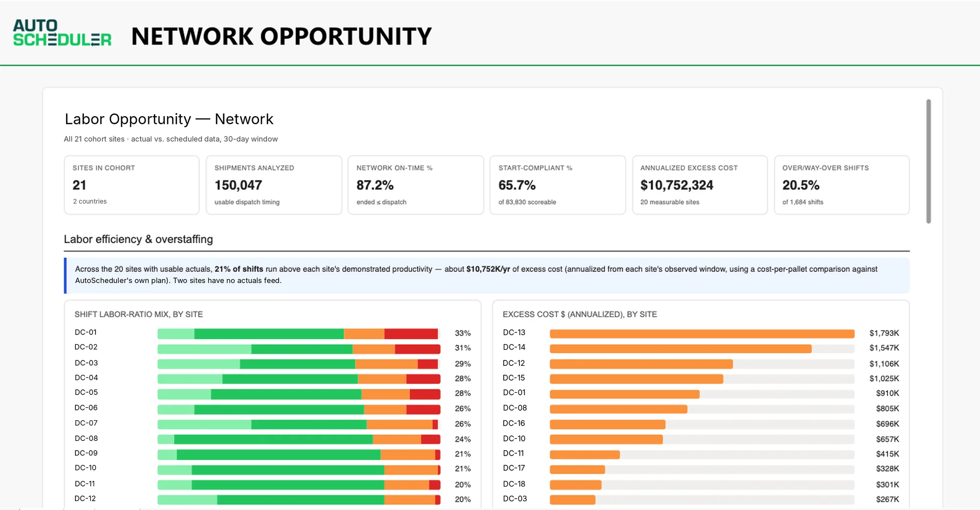Click the light green segment of DC-07's bar
The image size is (980, 510).
(x=204, y=424)
